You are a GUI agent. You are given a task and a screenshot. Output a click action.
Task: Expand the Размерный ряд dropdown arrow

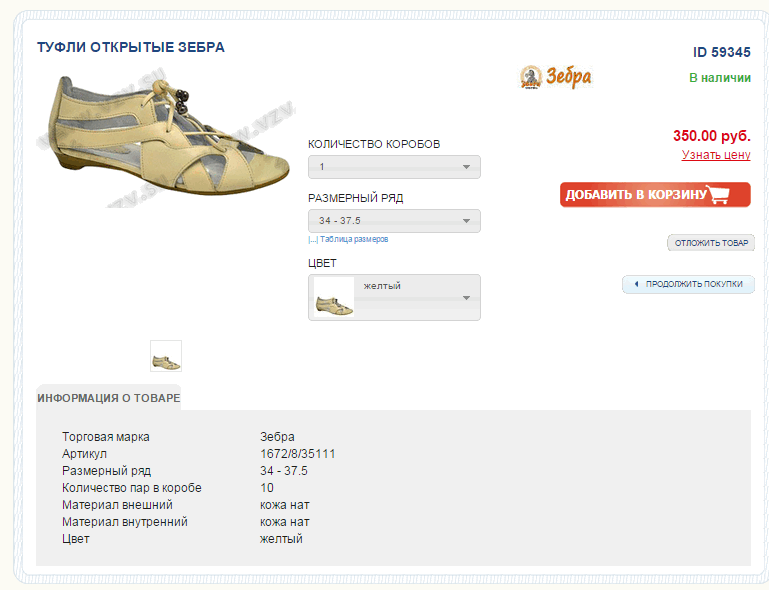pyautogui.click(x=466, y=221)
